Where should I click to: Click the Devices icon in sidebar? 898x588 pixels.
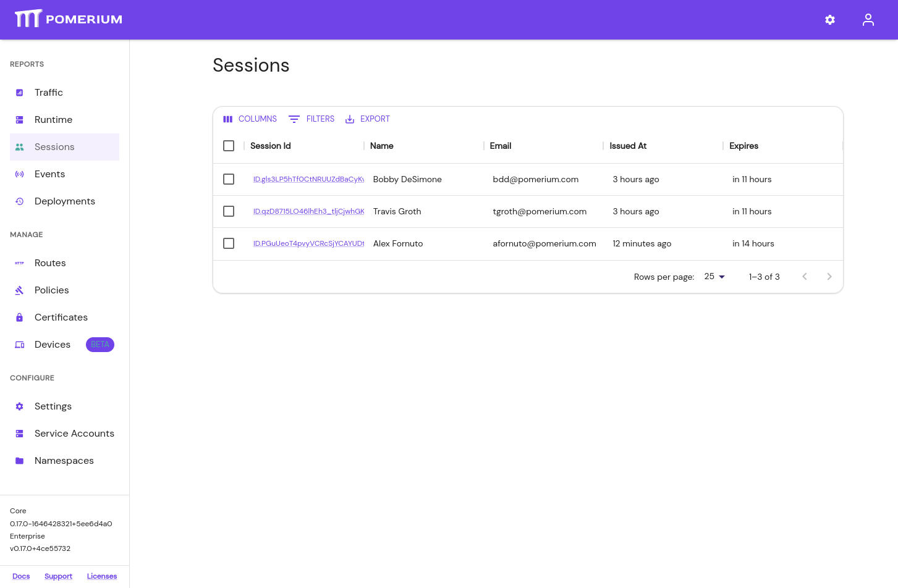20,345
